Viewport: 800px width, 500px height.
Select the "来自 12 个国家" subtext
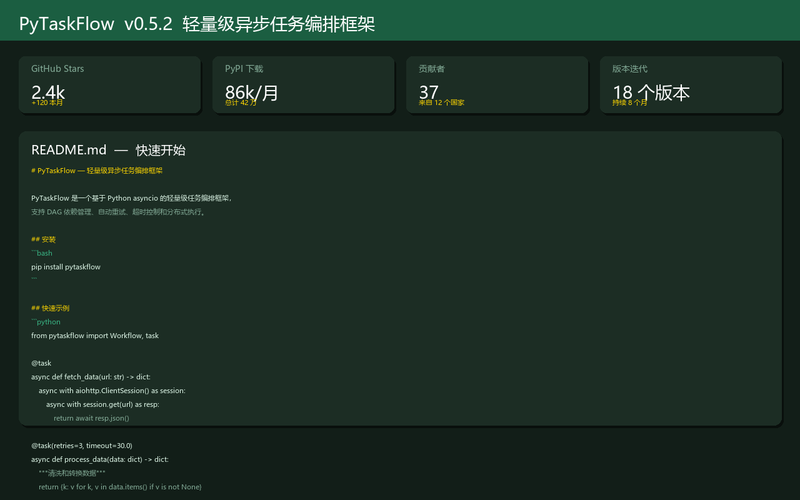(x=441, y=103)
